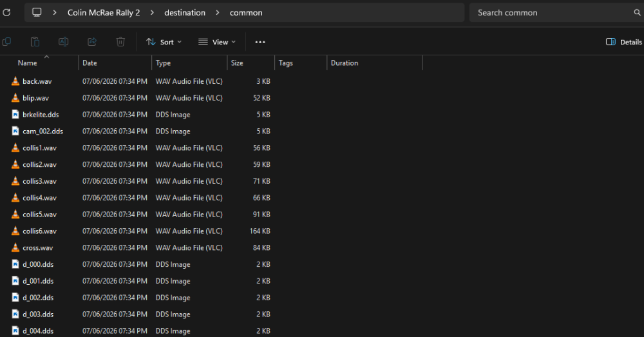Select the file name collis3.wav
Screen dimensions: 644x337
coord(39,181)
